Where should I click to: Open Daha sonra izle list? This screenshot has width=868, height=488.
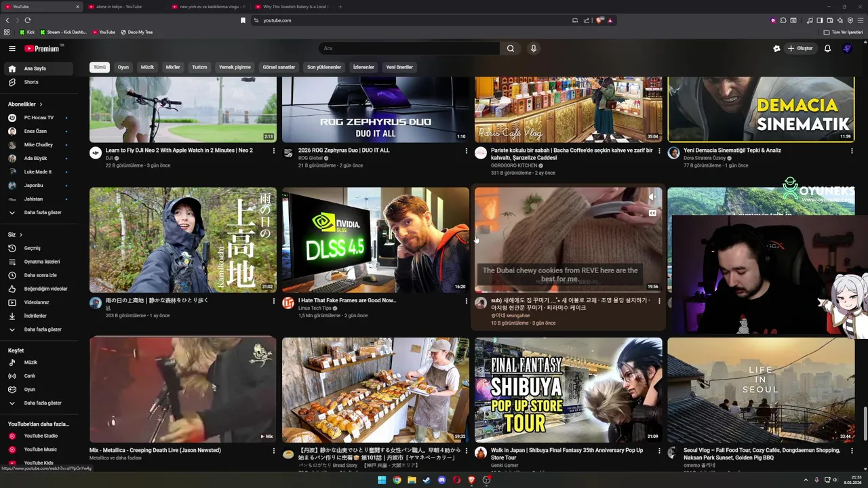point(38,275)
